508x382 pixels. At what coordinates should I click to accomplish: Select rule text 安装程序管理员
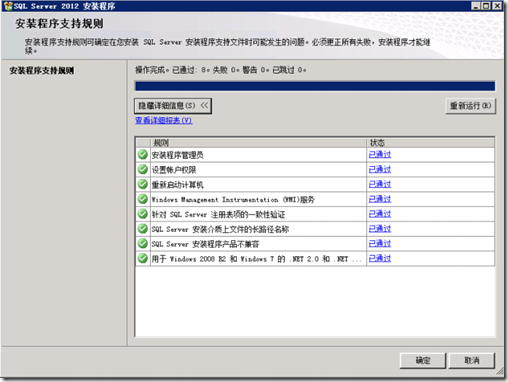[x=177, y=155]
